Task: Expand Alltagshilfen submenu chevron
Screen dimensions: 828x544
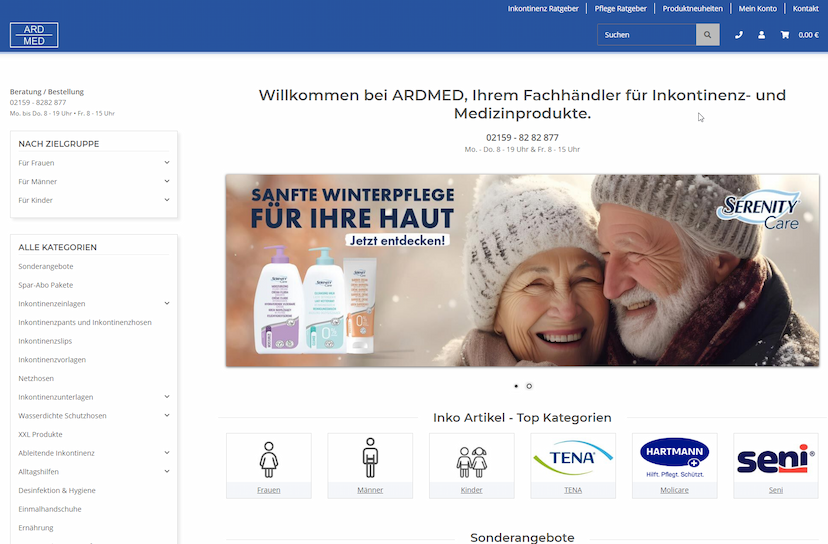Action: tap(167, 471)
